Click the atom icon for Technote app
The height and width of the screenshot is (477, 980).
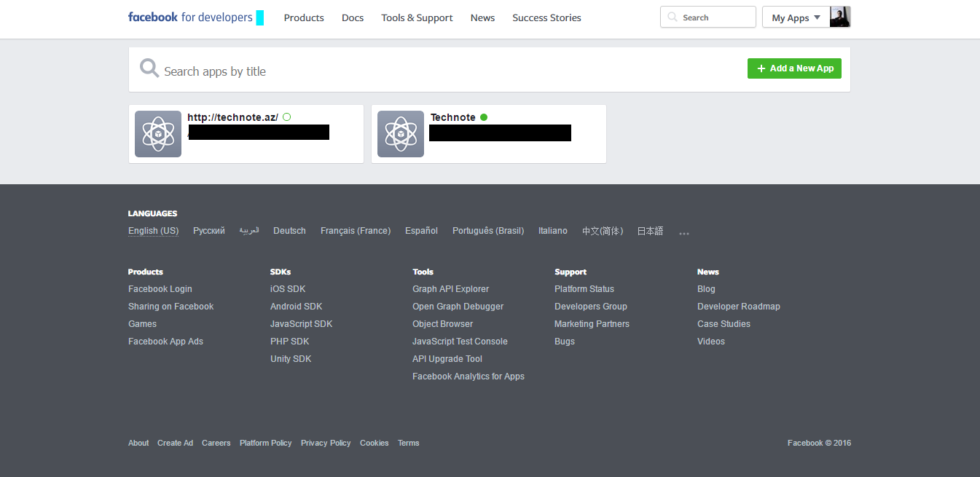click(401, 134)
